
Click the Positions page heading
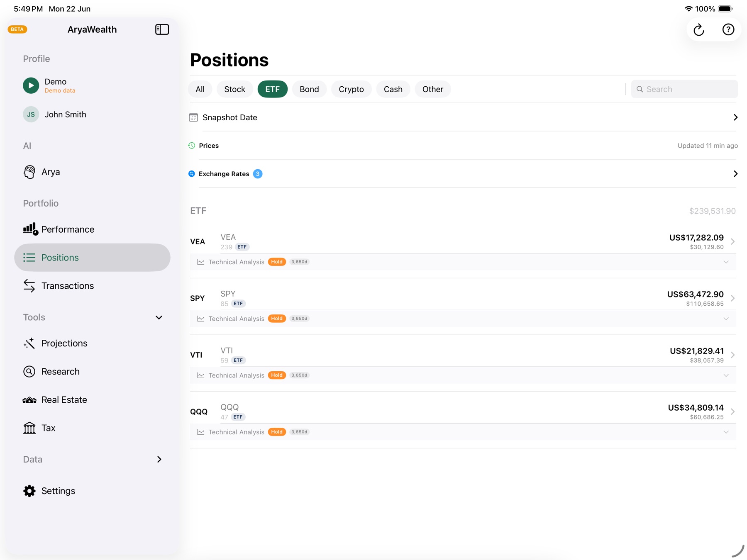pos(229,60)
